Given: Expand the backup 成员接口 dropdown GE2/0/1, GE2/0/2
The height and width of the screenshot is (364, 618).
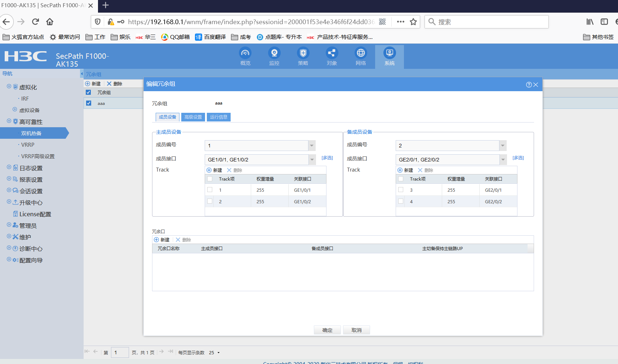Looking at the screenshot, I should coord(503,160).
